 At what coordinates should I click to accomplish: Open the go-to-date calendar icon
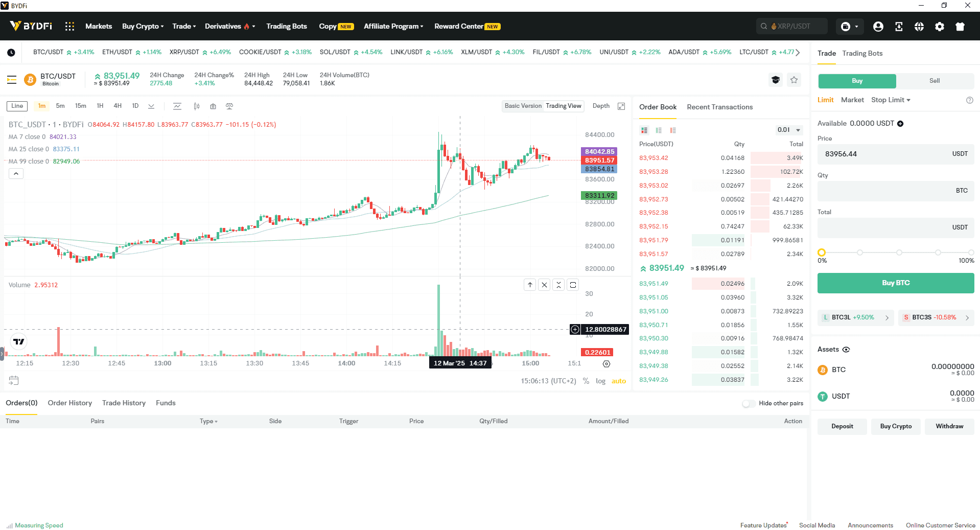coord(14,380)
